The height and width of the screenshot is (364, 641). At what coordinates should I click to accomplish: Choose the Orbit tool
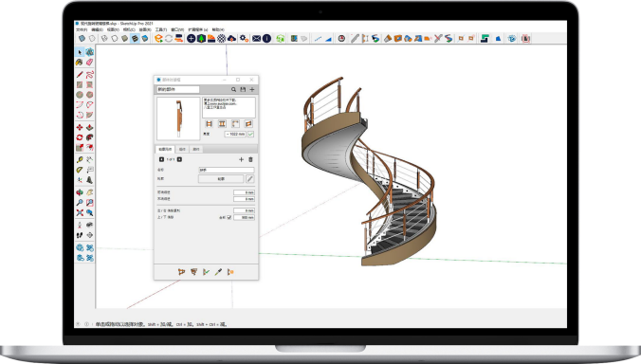click(x=80, y=192)
